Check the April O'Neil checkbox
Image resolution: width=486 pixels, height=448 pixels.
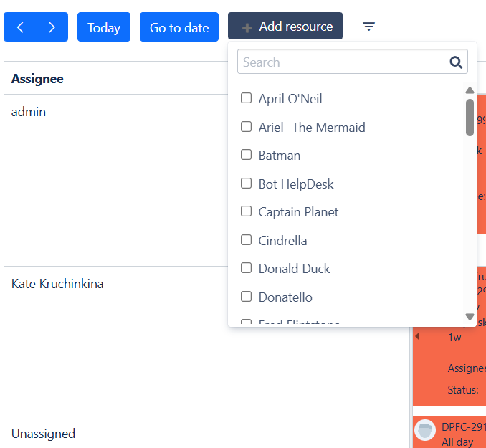point(246,98)
